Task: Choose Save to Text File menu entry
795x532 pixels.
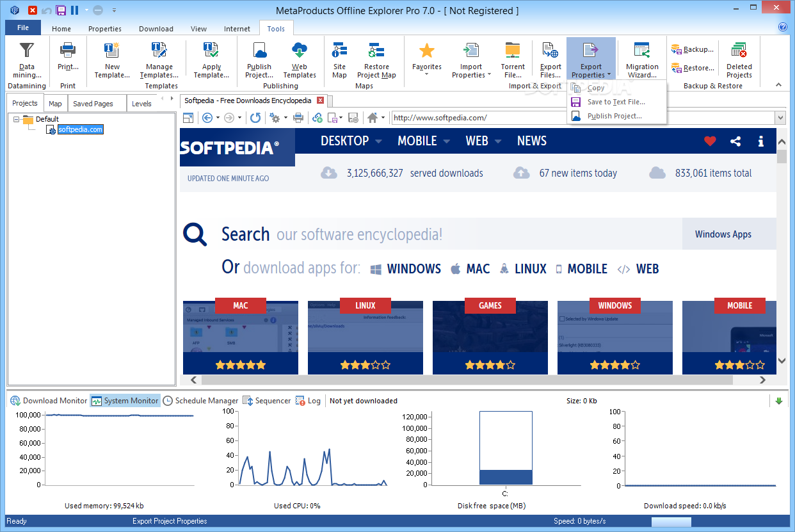Action: pyautogui.click(x=616, y=102)
